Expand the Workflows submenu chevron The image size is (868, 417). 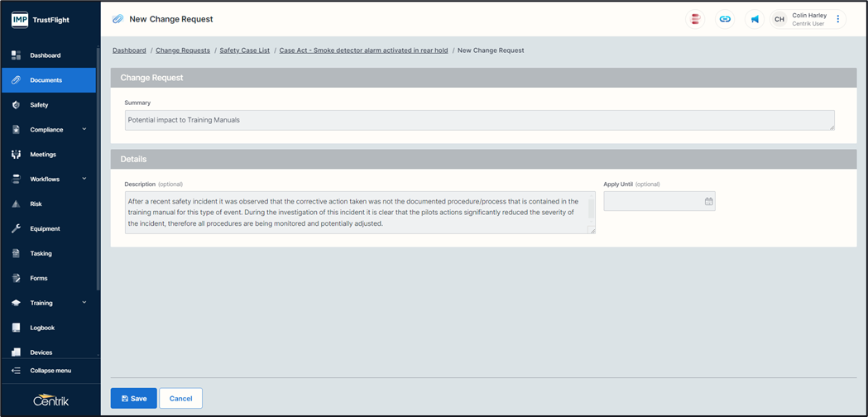pos(84,179)
